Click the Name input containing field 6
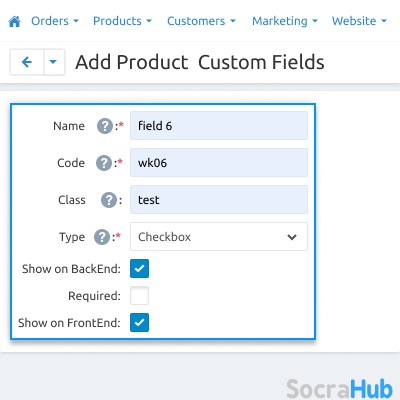The image size is (400, 400). coord(219,126)
